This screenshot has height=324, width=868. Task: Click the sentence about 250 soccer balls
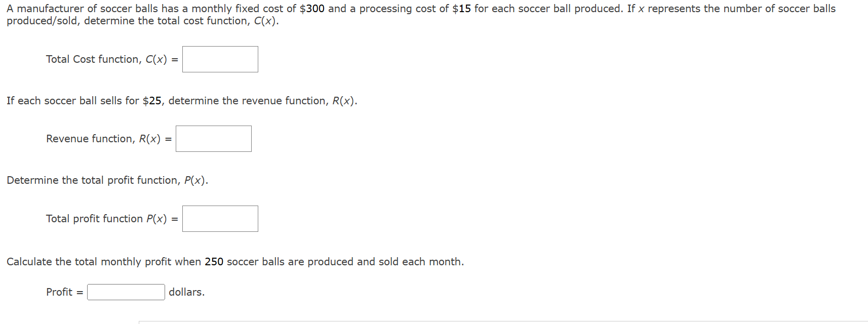click(x=235, y=261)
